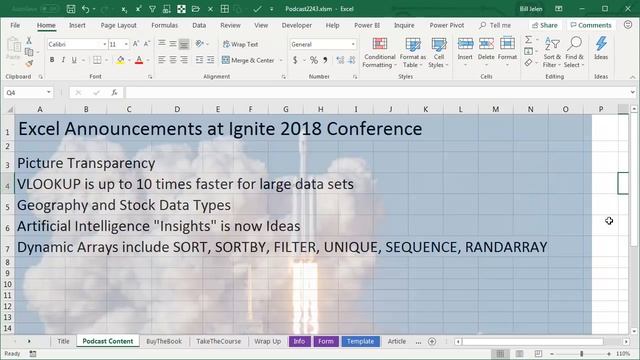The height and width of the screenshot is (360, 640).
Task: Toggle Underline formatting
Action: click(x=74, y=60)
